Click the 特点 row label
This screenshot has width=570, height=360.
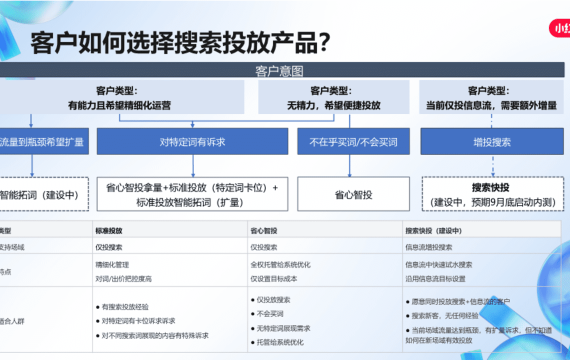(x=5, y=272)
